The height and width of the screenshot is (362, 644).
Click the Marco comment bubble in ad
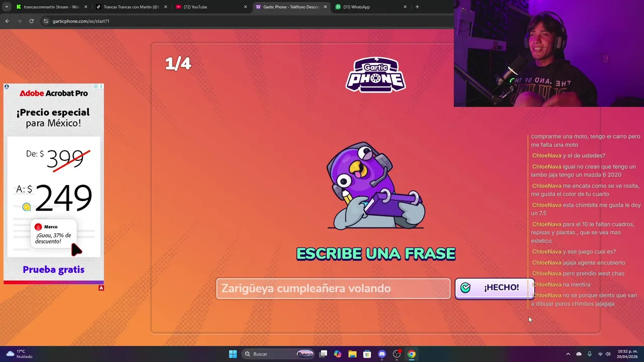coord(54,234)
